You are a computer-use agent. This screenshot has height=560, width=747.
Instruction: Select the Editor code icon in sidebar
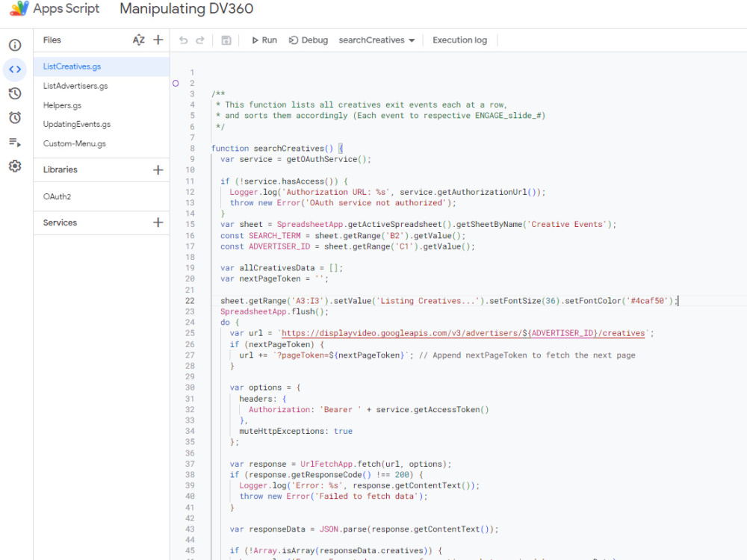click(15, 69)
